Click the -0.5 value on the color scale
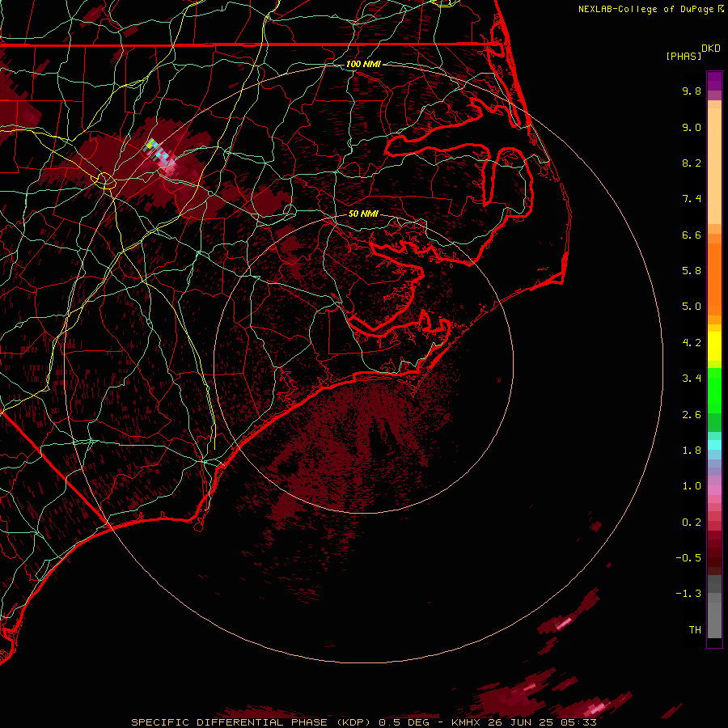Screen dimensions: 728x728 click(688, 558)
